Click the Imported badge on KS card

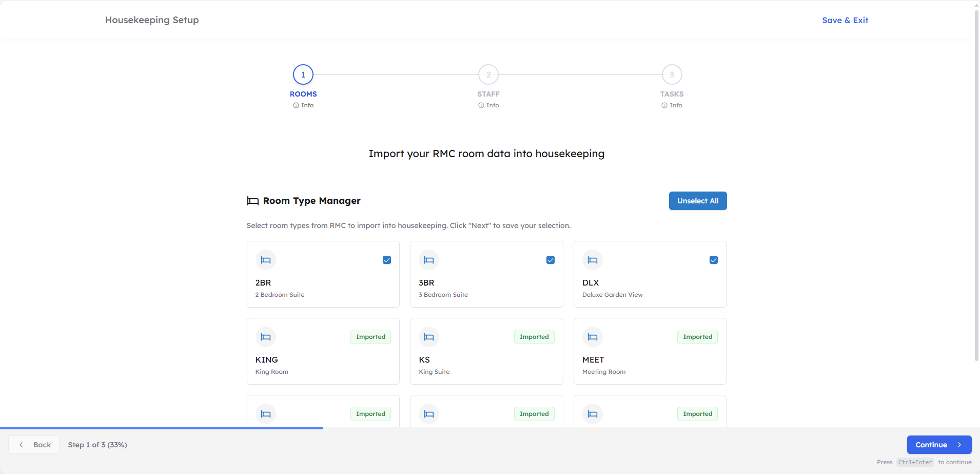(534, 337)
